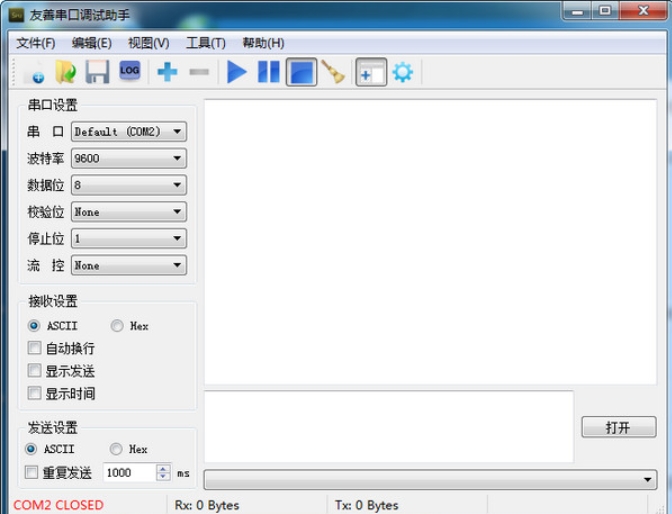Expand the 波特率 9600 dropdown

click(129, 158)
